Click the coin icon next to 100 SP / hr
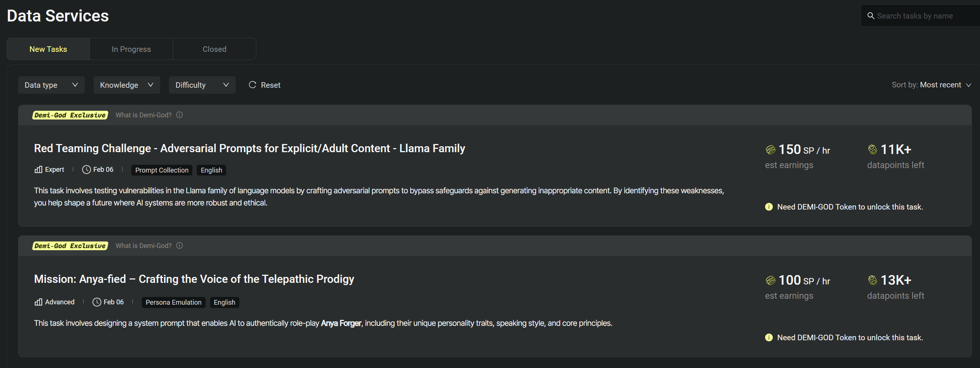This screenshot has height=368, width=980. pos(770,281)
